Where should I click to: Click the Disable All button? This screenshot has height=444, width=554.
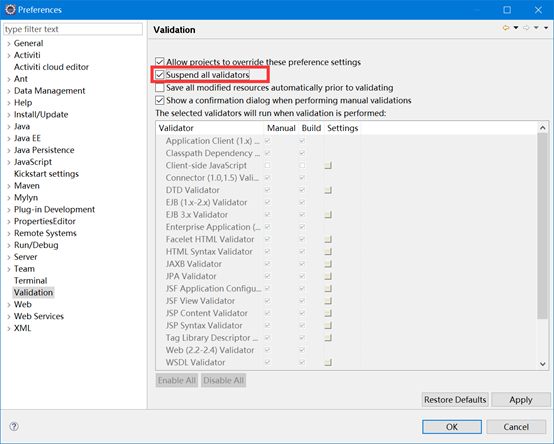224,380
